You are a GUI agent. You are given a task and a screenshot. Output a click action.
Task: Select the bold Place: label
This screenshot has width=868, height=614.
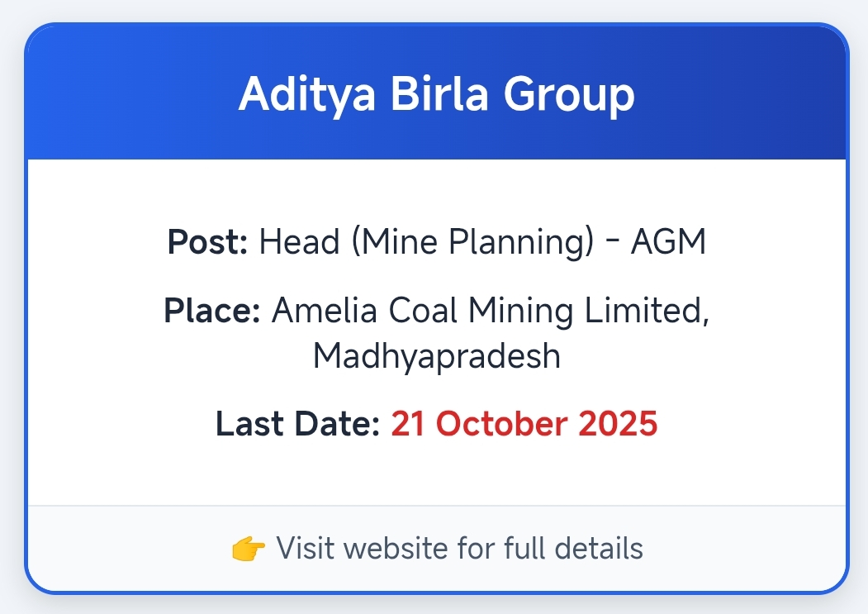[212, 311]
